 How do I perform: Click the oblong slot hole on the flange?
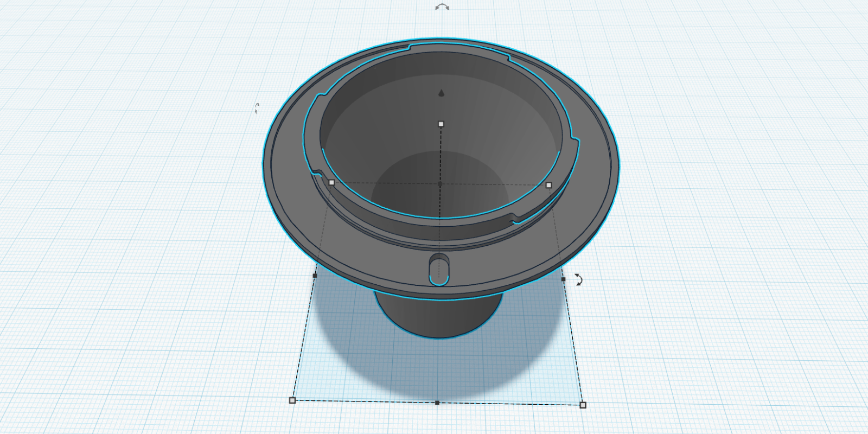(x=438, y=269)
